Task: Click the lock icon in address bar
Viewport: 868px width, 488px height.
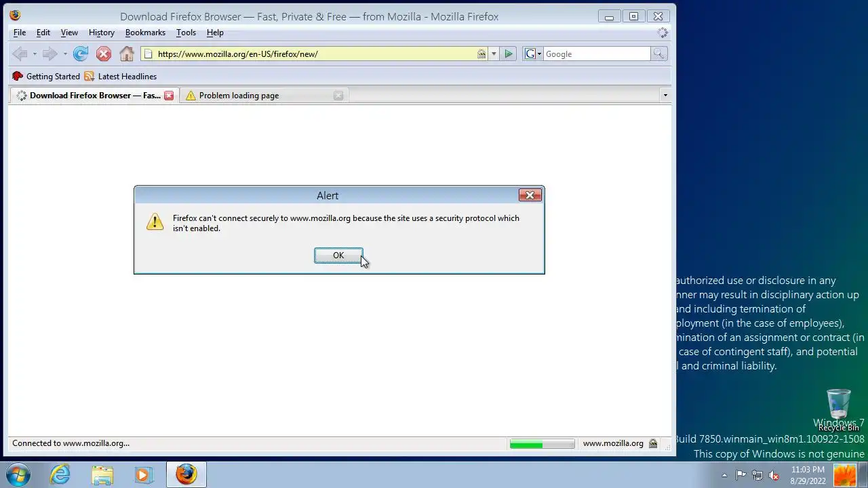Action: 481,54
